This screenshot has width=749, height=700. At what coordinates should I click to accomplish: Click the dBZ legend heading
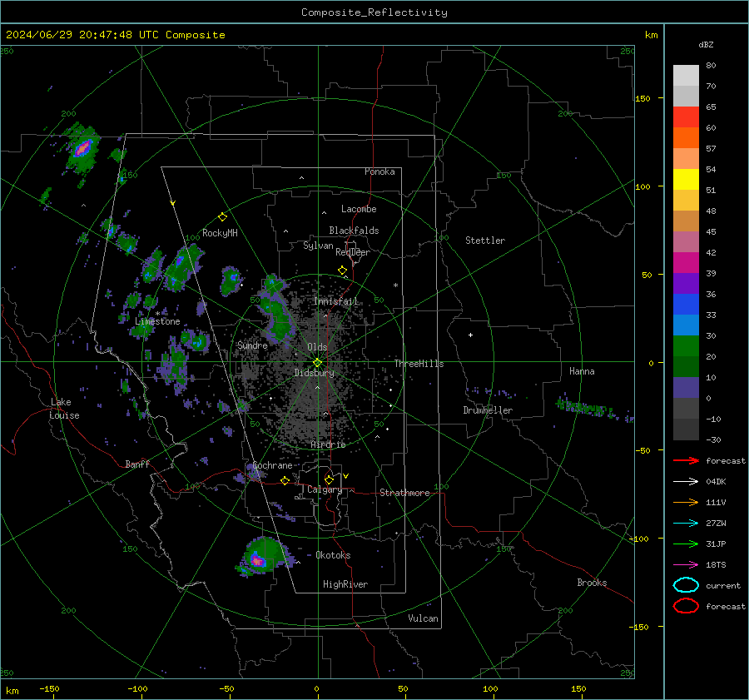(x=706, y=44)
